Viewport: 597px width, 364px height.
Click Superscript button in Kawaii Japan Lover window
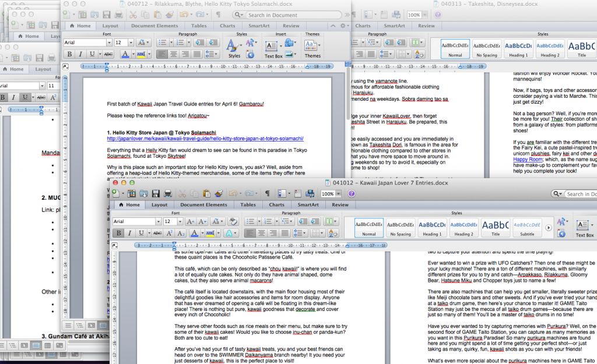pyautogui.click(x=170, y=233)
